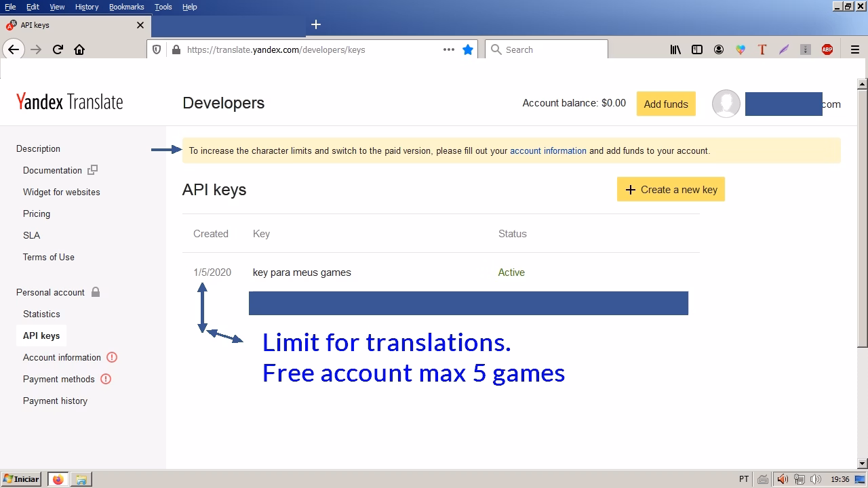Go back using the browser back arrow

(x=14, y=49)
